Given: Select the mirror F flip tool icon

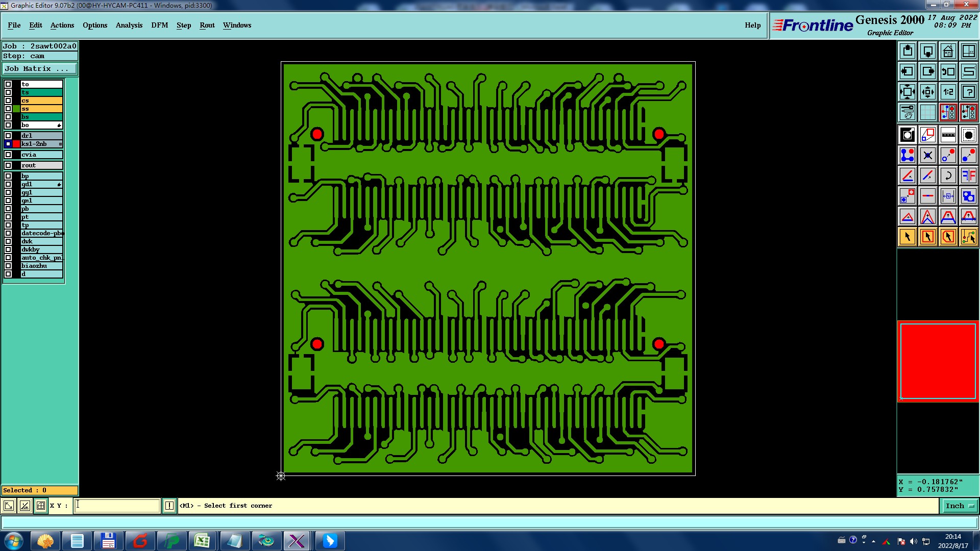Looking at the screenshot, I should [968, 176].
